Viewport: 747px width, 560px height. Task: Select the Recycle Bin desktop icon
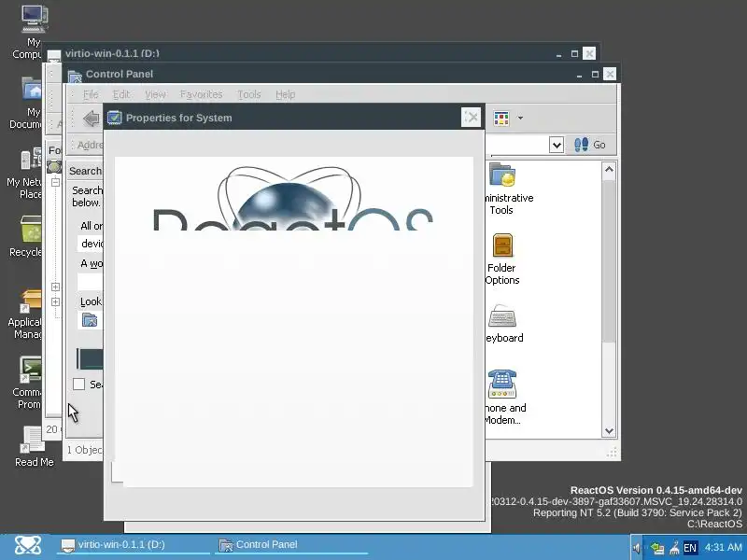click(x=28, y=236)
